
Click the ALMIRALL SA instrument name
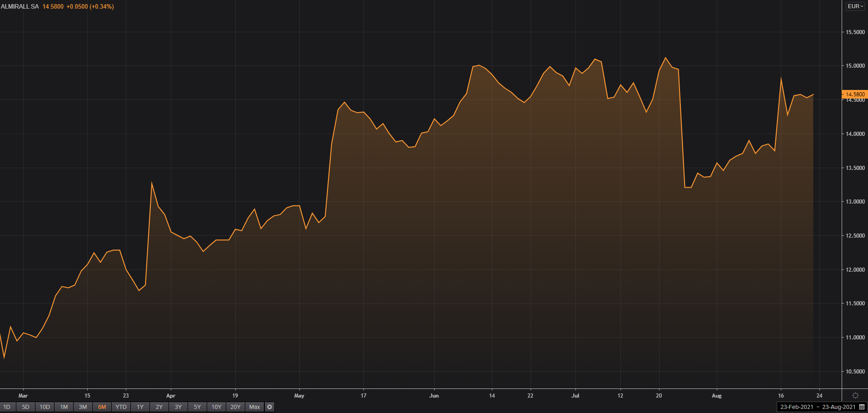20,6
